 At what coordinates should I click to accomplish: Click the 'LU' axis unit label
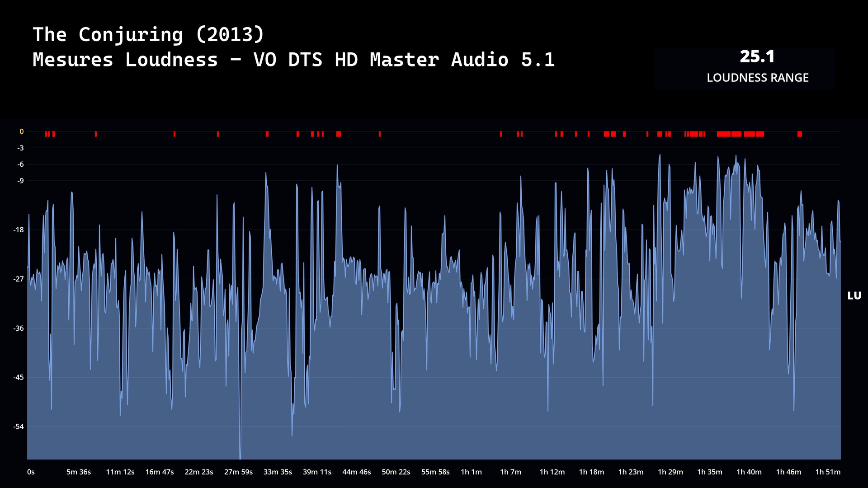click(x=854, y=296)
